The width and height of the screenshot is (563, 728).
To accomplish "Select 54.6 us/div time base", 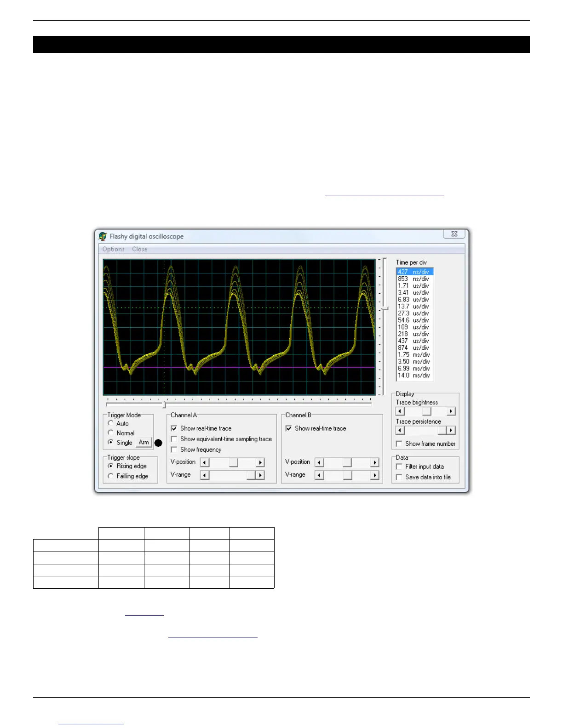I will (415, 320).
